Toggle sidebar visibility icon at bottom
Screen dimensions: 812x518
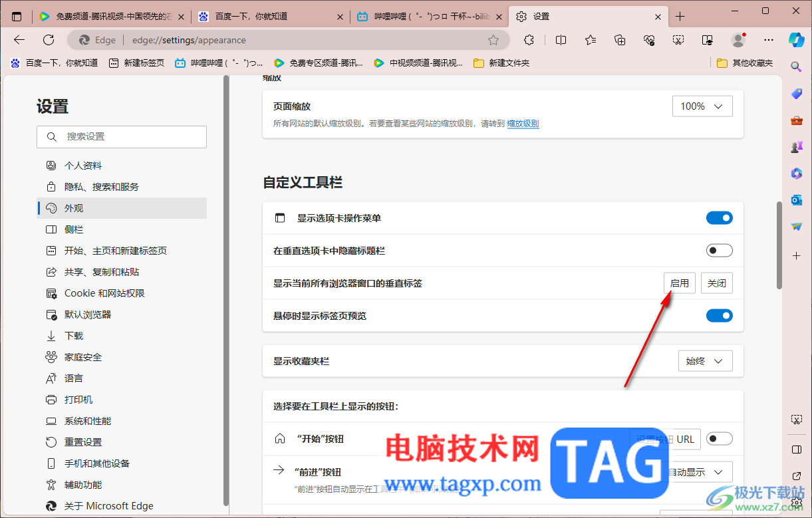(x=796, y=450)
